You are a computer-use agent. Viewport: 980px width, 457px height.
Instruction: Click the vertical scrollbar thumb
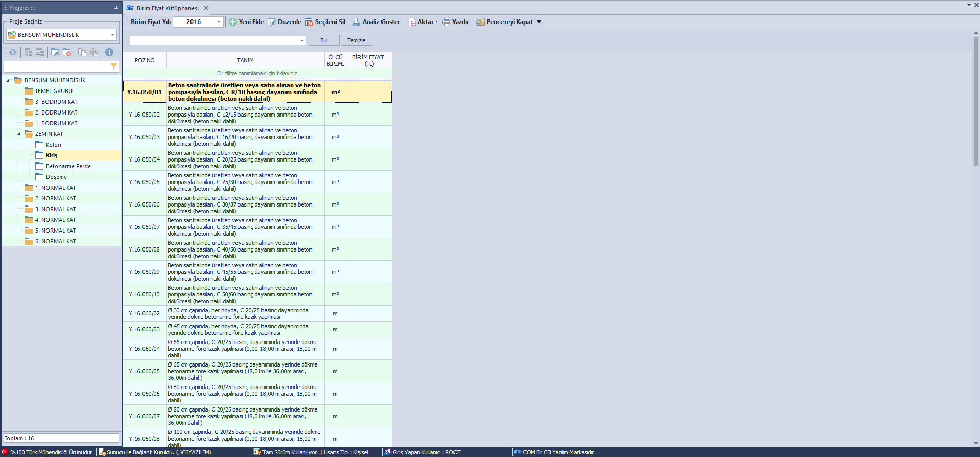click(976, 101)
